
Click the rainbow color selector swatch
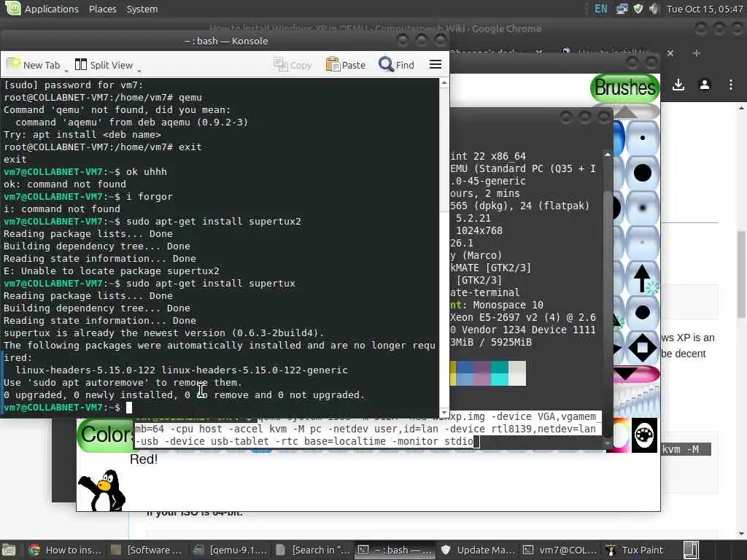[x=622, y=435]
